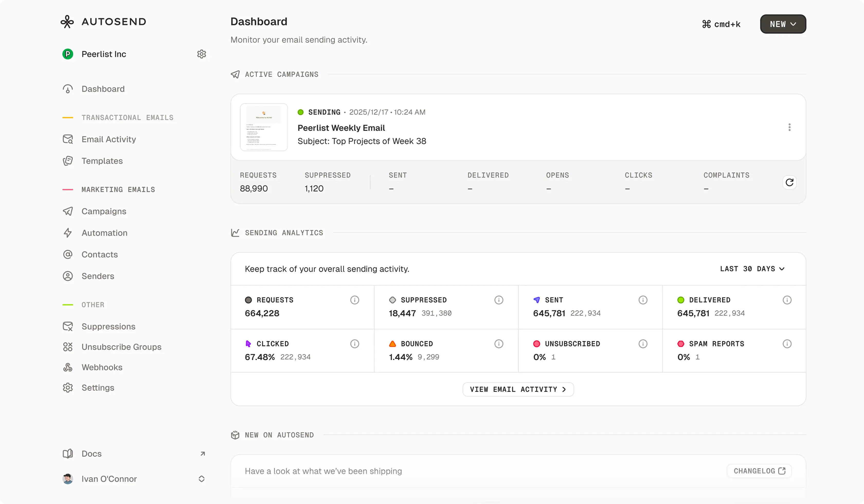The width and height of the screenshot is (864, 504).
Task: Open the Contacts list
Action: (100, 254)
